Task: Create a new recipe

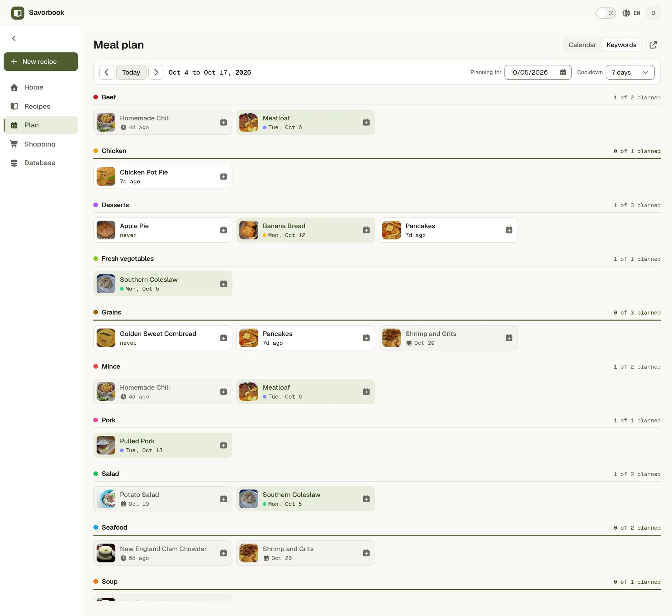Action: tap(41, 62)
